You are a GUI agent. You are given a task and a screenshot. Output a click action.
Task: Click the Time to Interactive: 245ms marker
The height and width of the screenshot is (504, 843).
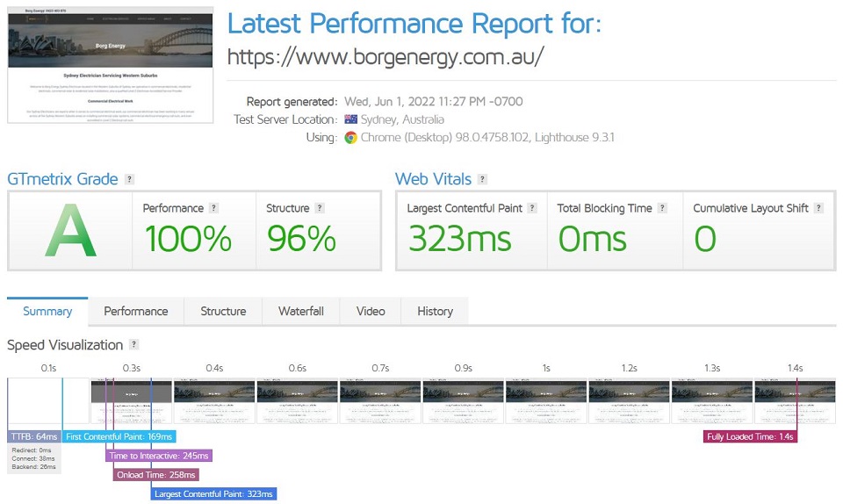point(159,456)
